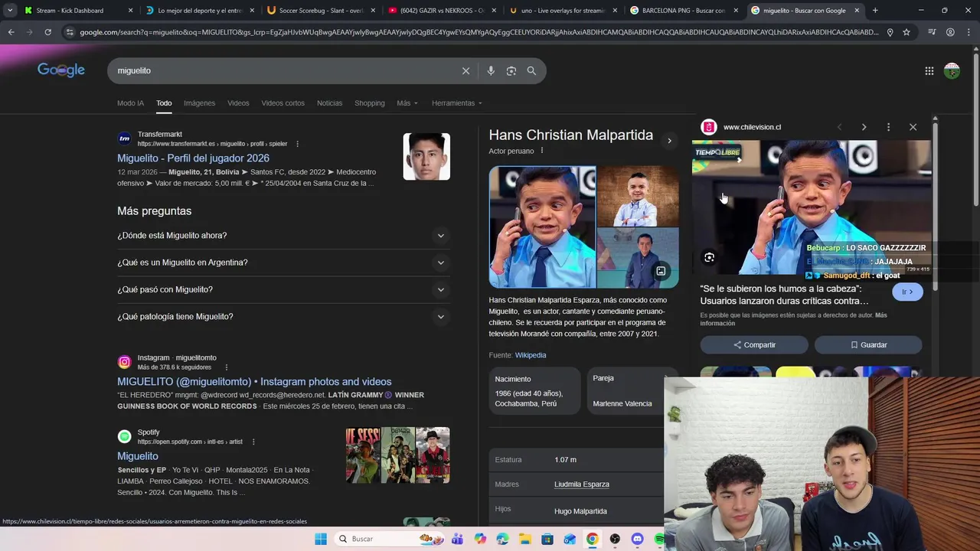
Task: Click the Ir button in preview
Action: (x=907, y=292)
